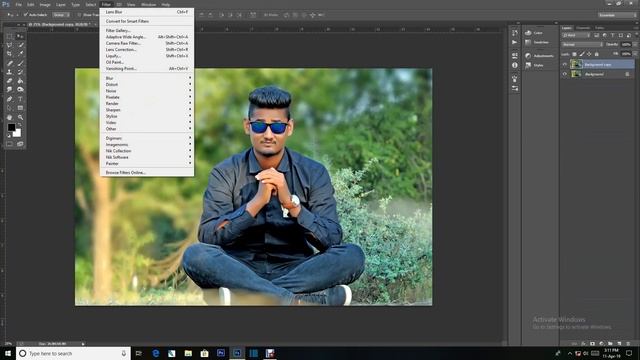Switch to the Paths tab
The width and height of the screenshot is (640, 360).
[x=599, y=28]
